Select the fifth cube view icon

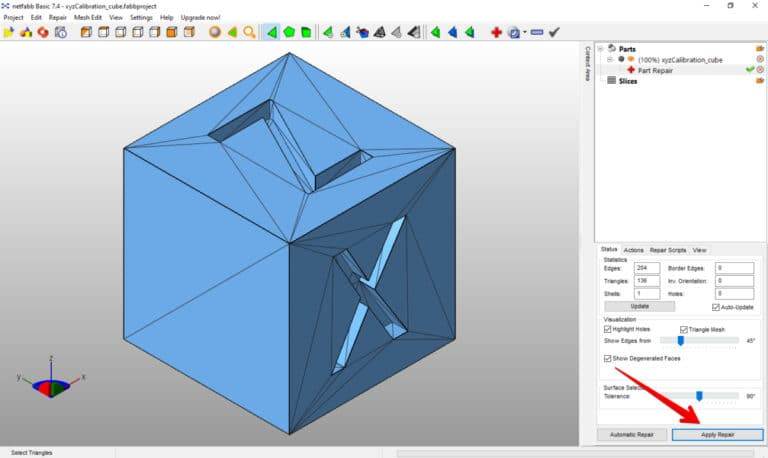pyautogui.click(x=155, y=32)
